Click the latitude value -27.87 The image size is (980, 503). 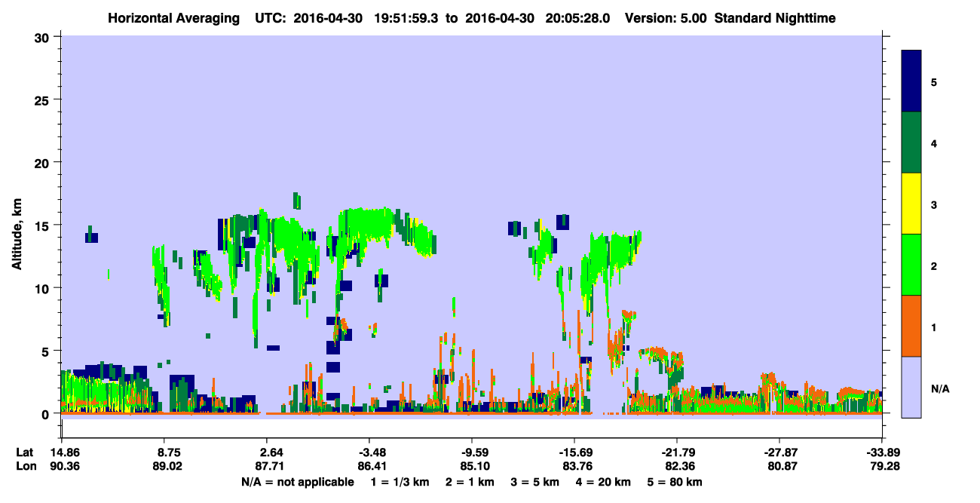779,452
